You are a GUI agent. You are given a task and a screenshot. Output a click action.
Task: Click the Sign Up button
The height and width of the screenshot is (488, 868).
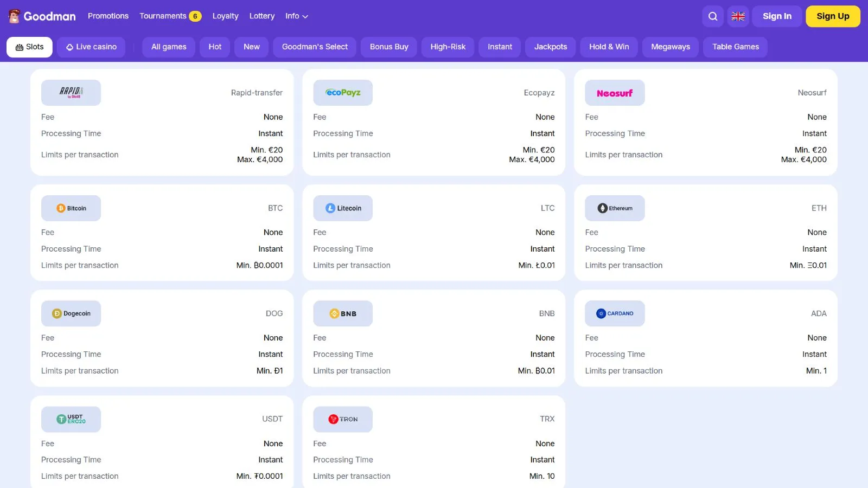833,16
